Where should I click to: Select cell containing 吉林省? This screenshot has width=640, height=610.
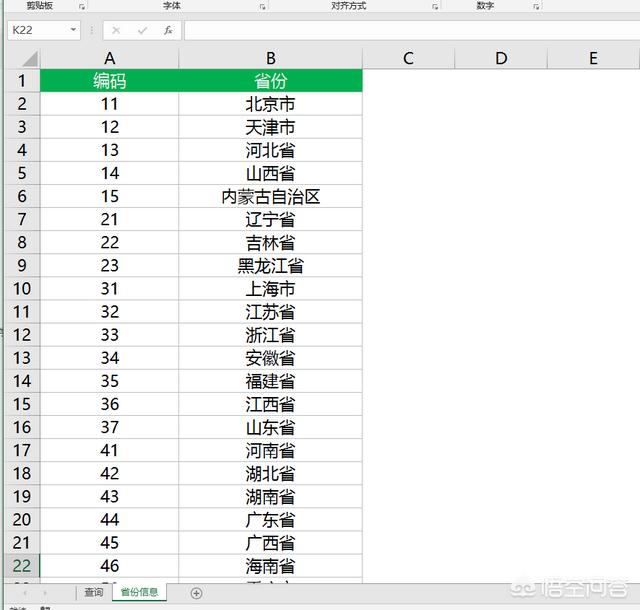click(271, 243)
